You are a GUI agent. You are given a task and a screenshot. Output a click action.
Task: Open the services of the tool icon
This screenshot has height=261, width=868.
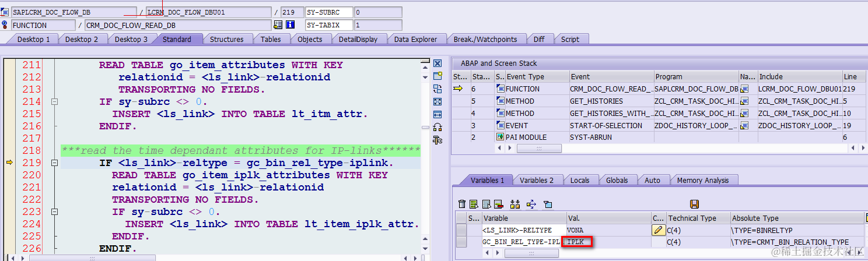tap(437, 128)
